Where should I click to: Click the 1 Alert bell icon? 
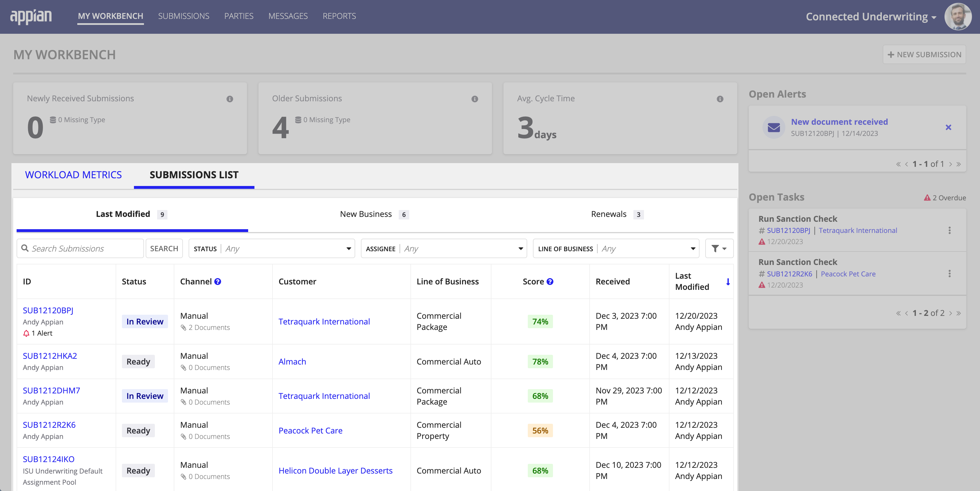(26, 333)
